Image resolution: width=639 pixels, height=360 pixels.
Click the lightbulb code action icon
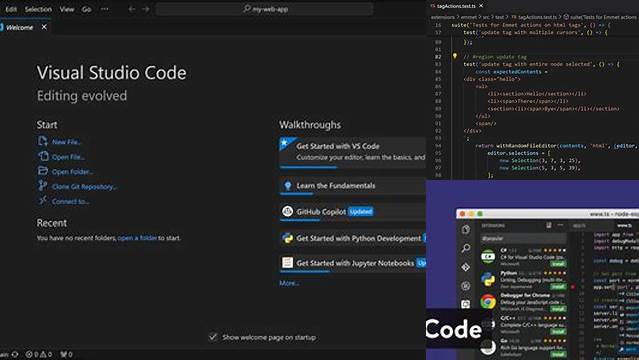pyautogui.click(x=455, y=56)
